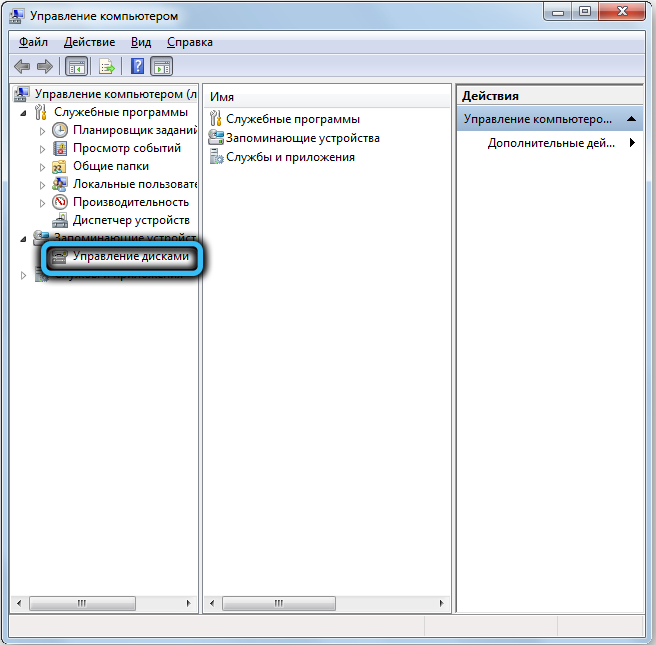The image size is (656, 645).
Task: Expand the Общие папки node
Action: click(42, 167)
